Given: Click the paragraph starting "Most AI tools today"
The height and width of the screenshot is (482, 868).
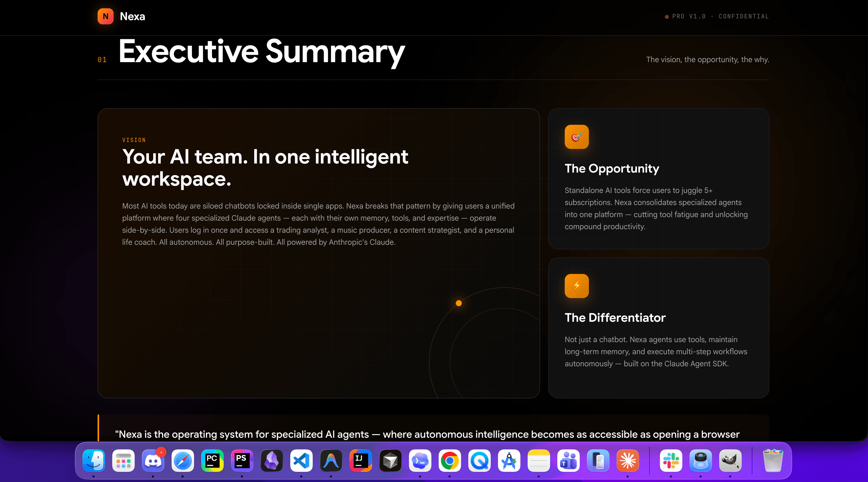Looking at the screenshot, I should [x=318, y=224].
